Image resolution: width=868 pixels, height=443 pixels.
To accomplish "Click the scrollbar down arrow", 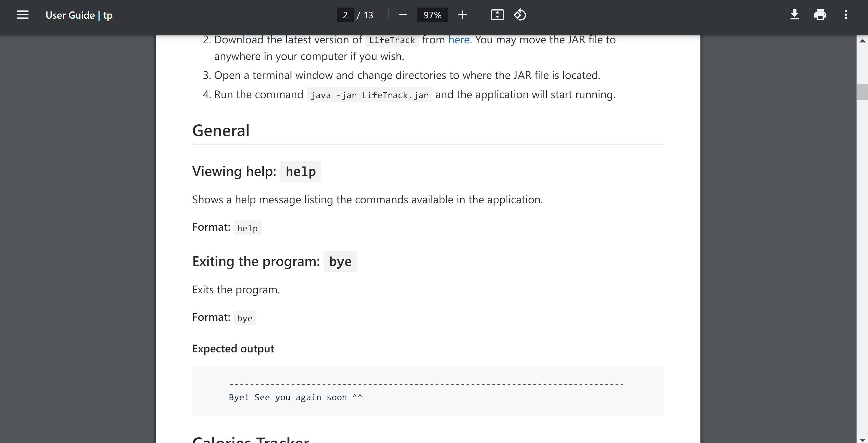I will pos(862,440).
